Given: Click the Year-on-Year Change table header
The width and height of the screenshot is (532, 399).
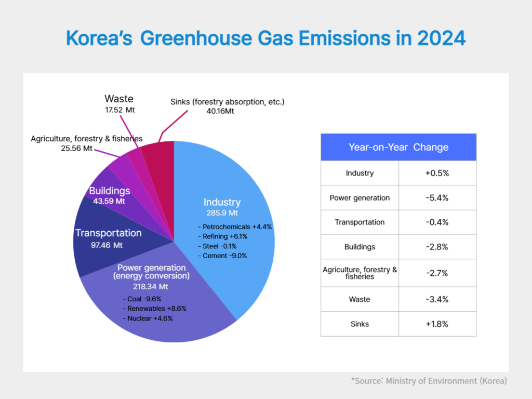Looking at the screenshot, I should point(398,147).
